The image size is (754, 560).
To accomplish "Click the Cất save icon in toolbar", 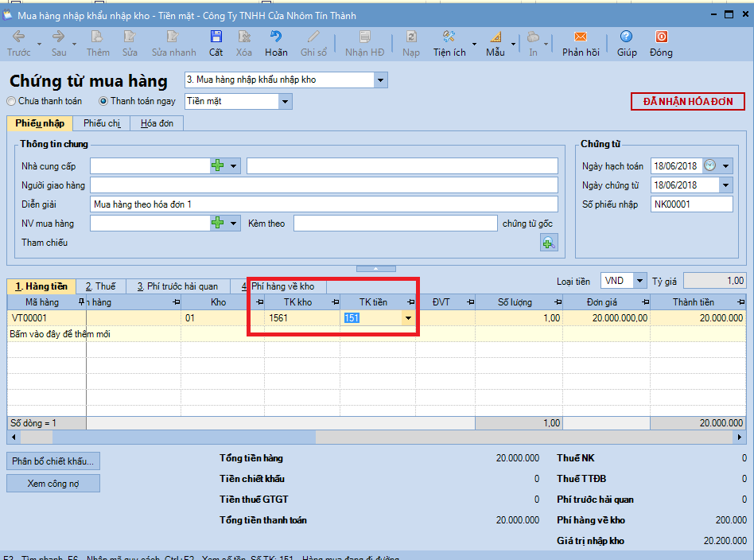I will (x=216, y=37).
